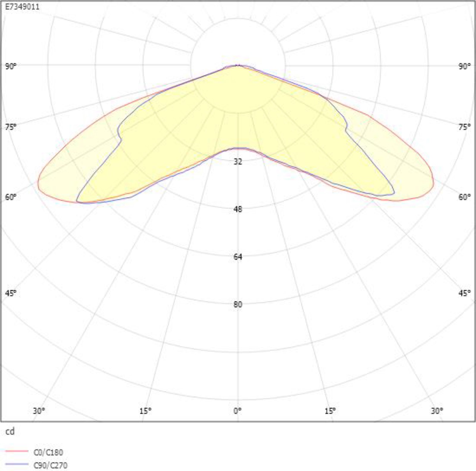
Task: Select the C90/C270 legend label
Action: 50,465
